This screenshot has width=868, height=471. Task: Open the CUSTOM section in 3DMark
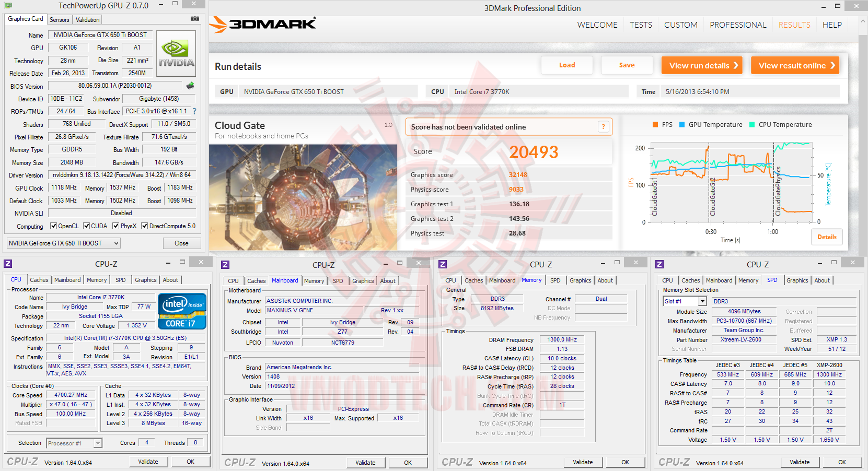click(x=681, y=25)
